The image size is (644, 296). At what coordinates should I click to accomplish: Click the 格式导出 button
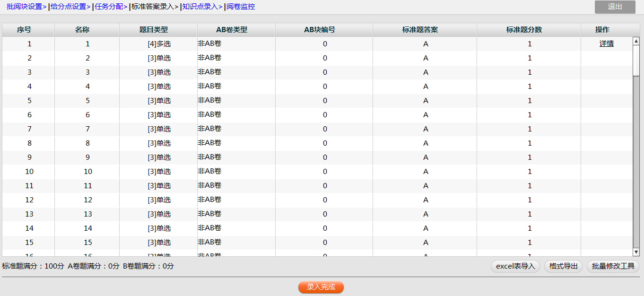pos(564,266)
